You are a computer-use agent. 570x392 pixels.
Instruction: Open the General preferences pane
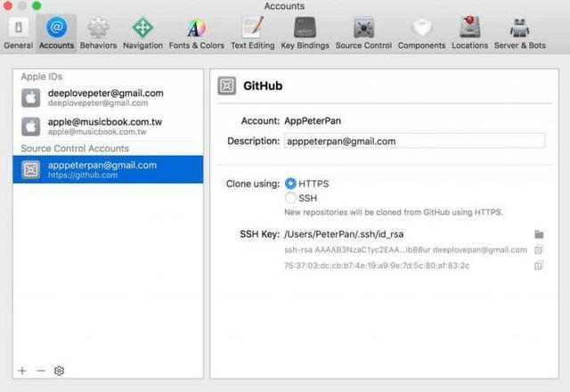pos(18,34)
